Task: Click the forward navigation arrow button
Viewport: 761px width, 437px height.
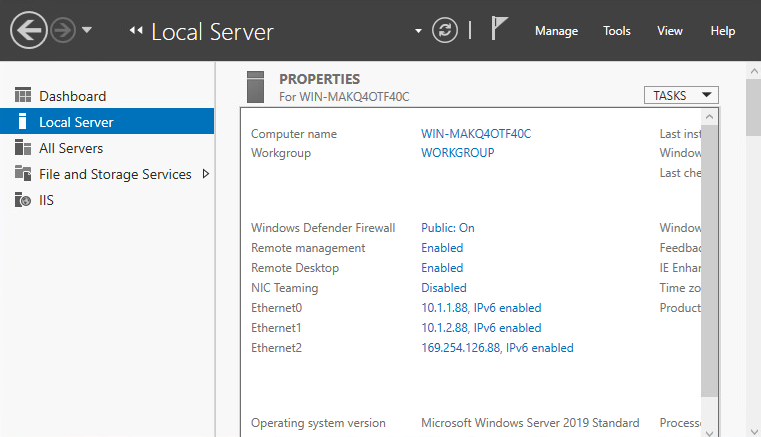Action: (x=62, y=31)
